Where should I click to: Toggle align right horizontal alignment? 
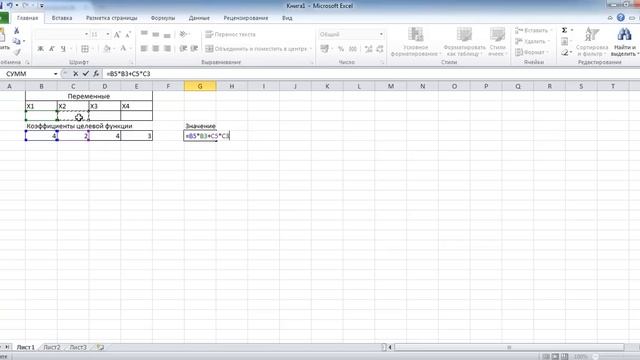coord(167,49)
